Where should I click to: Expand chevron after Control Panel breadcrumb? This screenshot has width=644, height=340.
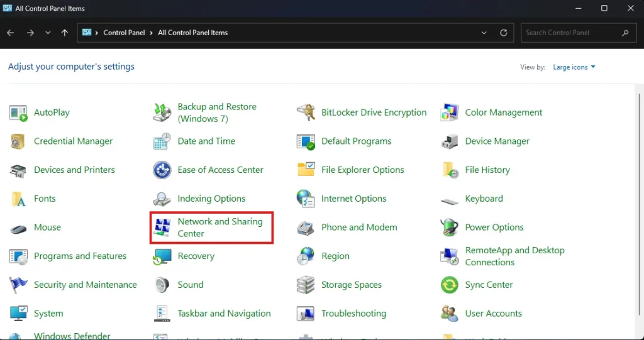(151, 33)
